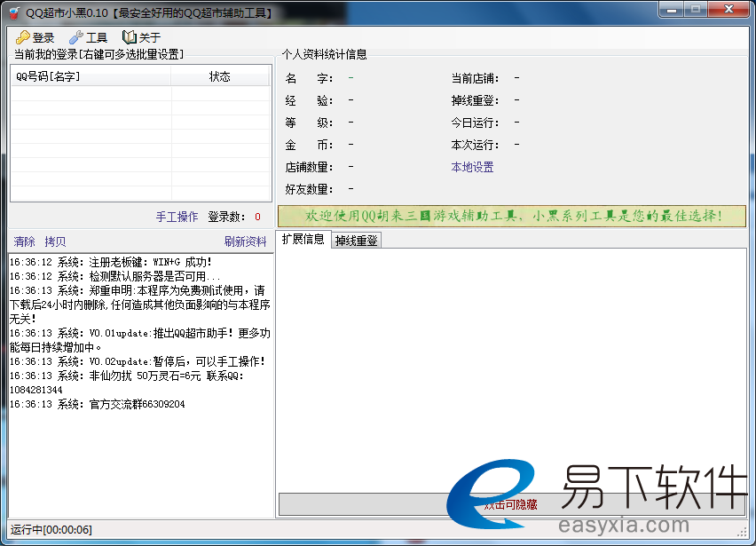Click the 今日运行 label
Image resolution: width=756 pixels, height=546 pixels.
(475, 123)
